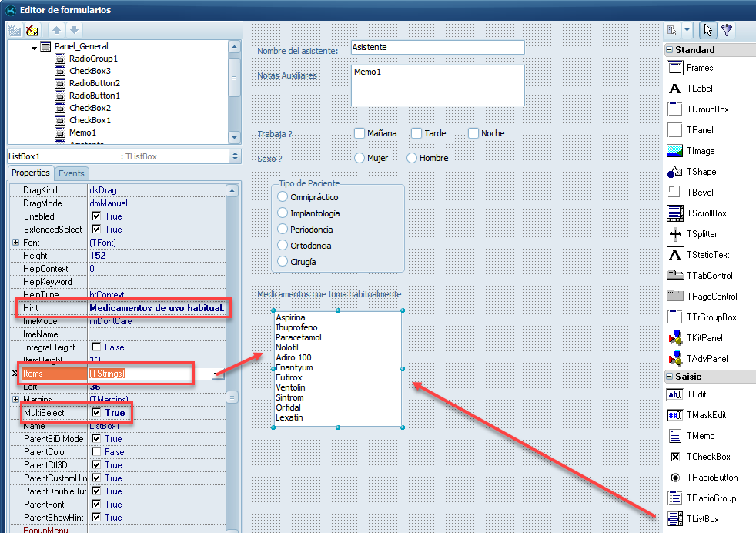The width and height of the screenshot is (756, 533).
Task: Expand the Font property node
Action: tap(16, 243)
